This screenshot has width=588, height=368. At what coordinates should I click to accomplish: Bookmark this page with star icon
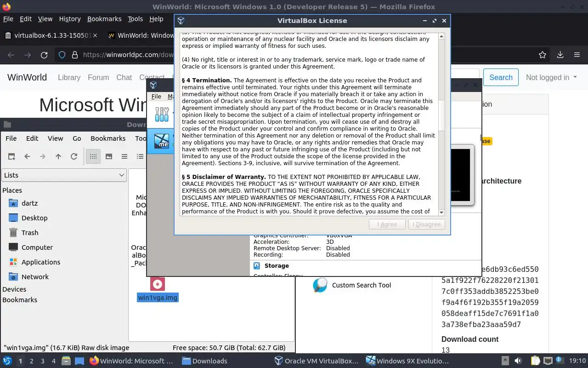coord(543,55)
